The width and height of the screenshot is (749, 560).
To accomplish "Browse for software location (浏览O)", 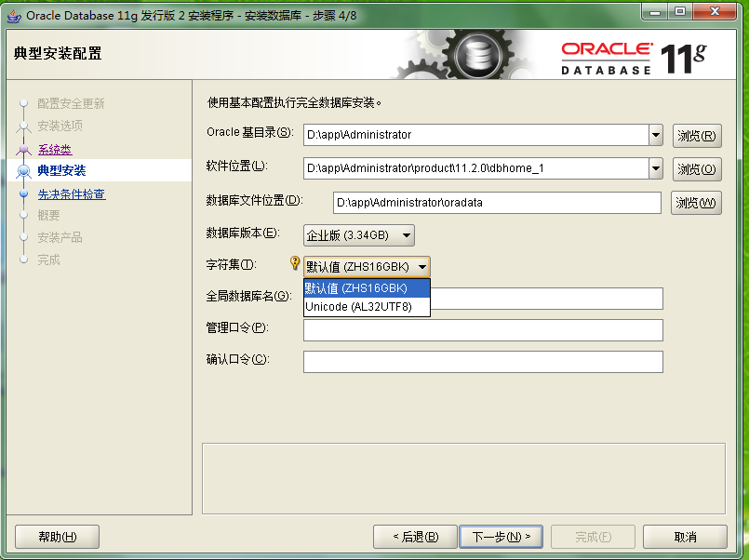I will (697, 169).
